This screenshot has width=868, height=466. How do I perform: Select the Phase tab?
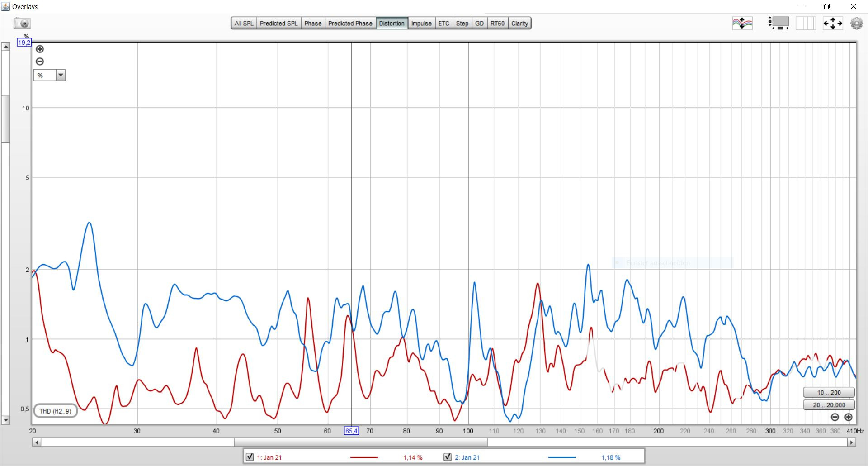coord(313,23)
